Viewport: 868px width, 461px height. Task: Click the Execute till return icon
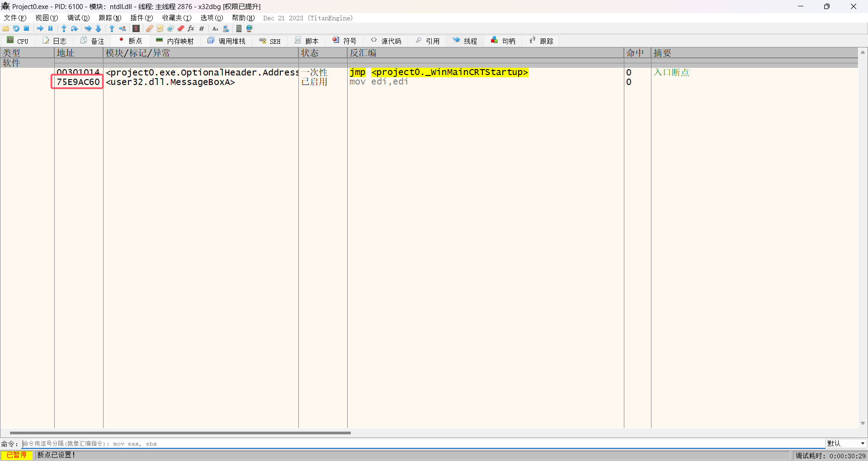112,28
